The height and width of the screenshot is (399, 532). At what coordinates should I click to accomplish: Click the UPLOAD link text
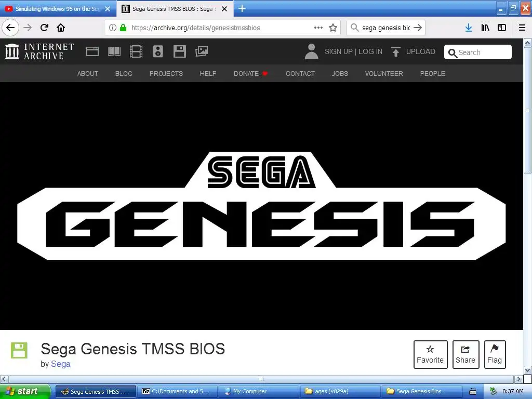(421, 51)
